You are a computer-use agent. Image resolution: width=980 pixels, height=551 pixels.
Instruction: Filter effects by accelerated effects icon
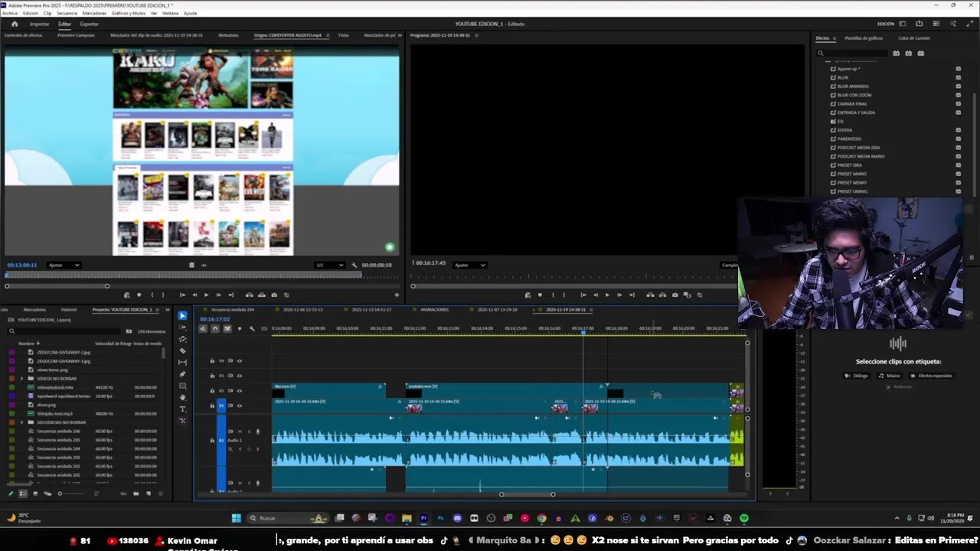896,53
